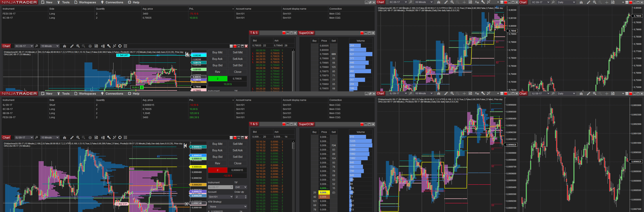Zoom in on the 6C 15 Minute chart
This screenshot has width=644, height=212.
[x=78, y=46]
